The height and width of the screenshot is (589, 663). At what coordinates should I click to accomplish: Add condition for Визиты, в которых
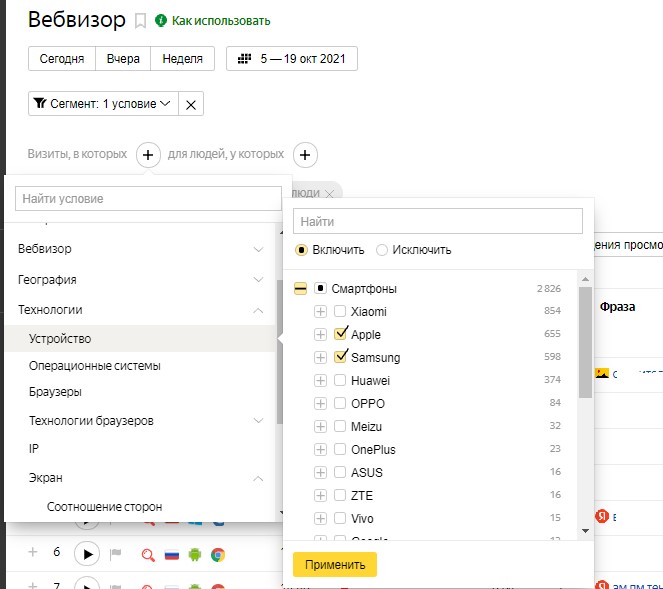click(148, 155)
